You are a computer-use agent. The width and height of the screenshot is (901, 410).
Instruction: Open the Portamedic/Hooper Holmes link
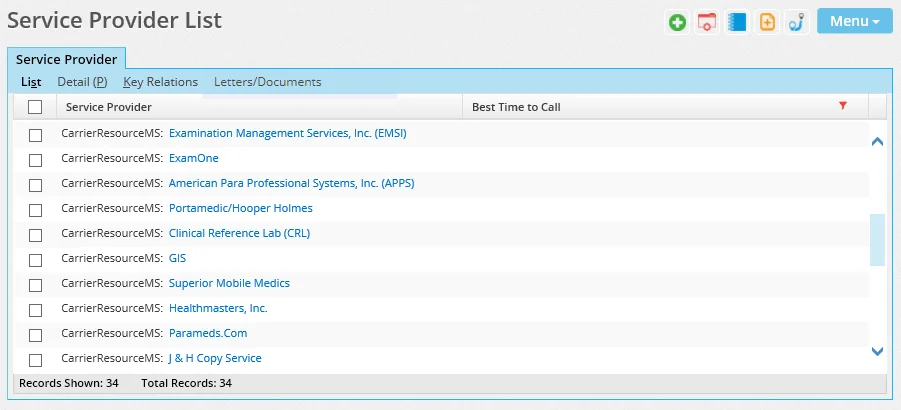[241, 208]
